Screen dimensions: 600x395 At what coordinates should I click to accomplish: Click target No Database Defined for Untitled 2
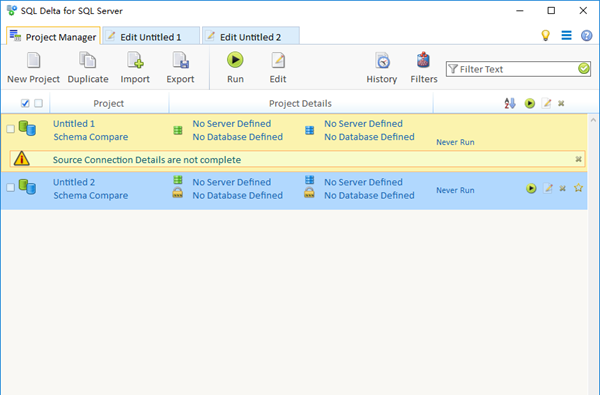coord(369,196)
